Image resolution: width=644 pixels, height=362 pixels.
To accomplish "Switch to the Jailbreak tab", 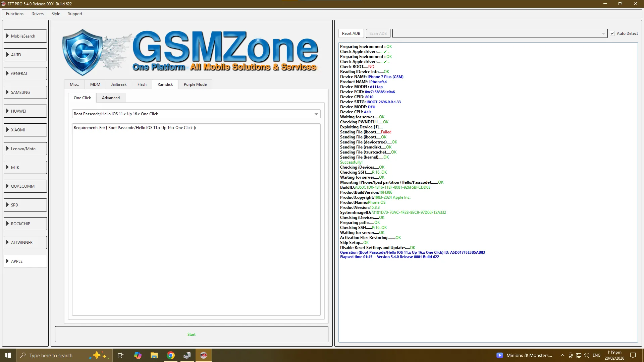I will pos(119,84).
